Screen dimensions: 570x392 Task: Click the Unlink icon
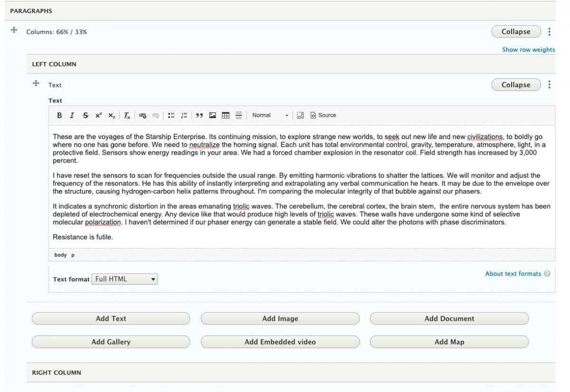click(x=155, y=115)
